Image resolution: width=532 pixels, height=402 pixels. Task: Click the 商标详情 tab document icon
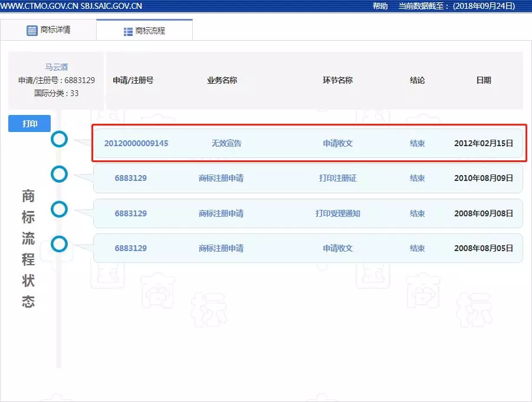tap(32, 31)
